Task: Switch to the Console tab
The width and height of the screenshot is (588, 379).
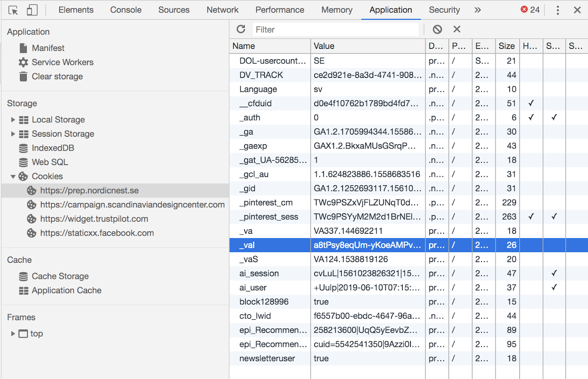Action: pos(126,10)
